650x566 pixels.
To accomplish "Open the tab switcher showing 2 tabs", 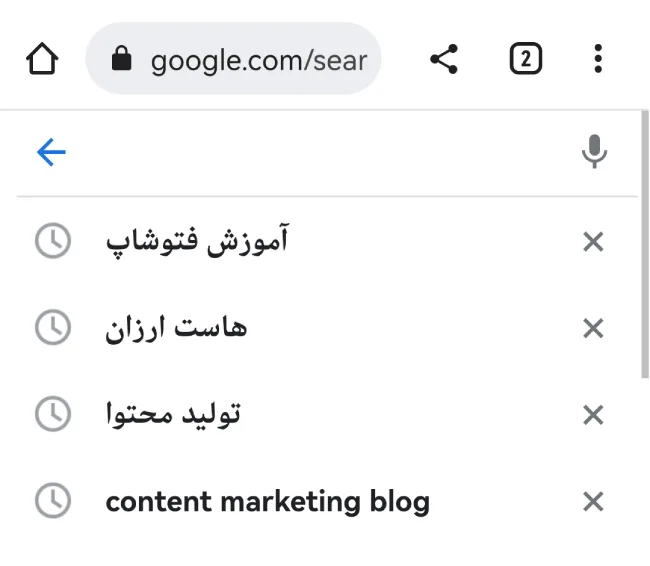I will pyautogui.click(x=526, y=58).
